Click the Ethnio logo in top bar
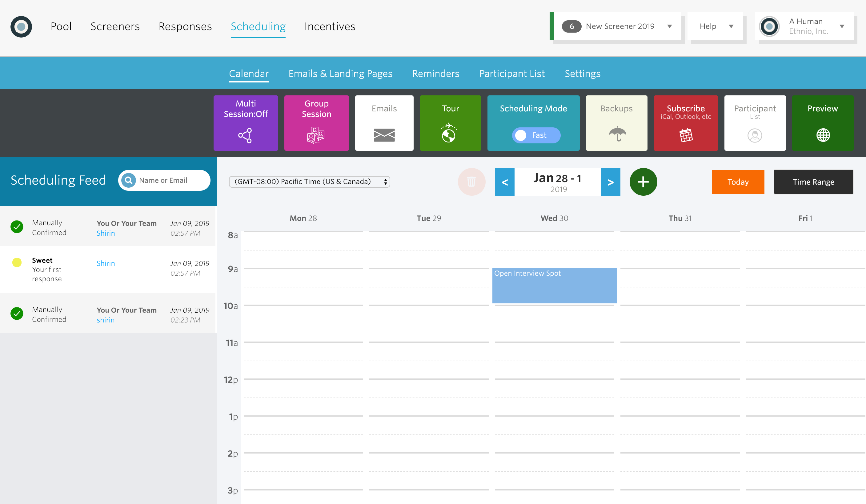 click(21, 26)
